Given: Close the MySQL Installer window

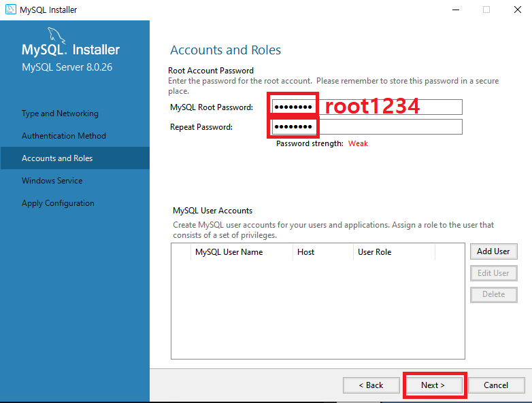Looking at the screenshot, I should coord(518,10).
